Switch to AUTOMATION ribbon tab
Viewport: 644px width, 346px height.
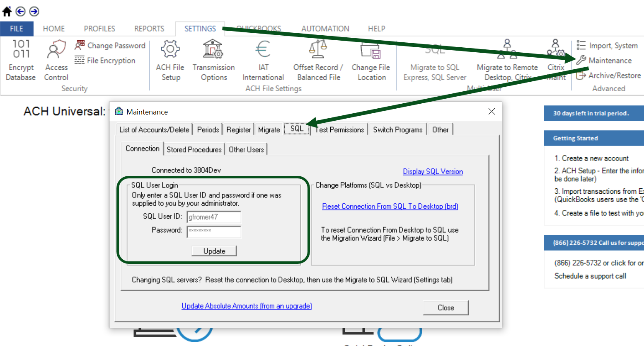[x=325, y=29]
